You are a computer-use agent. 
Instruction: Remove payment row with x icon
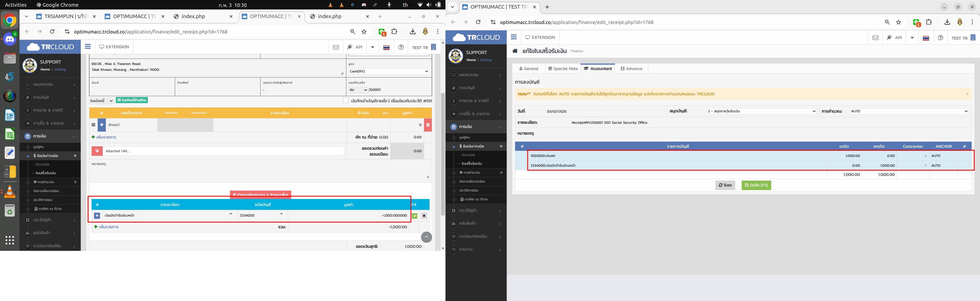pyautogui.click(x=424, y=216)
